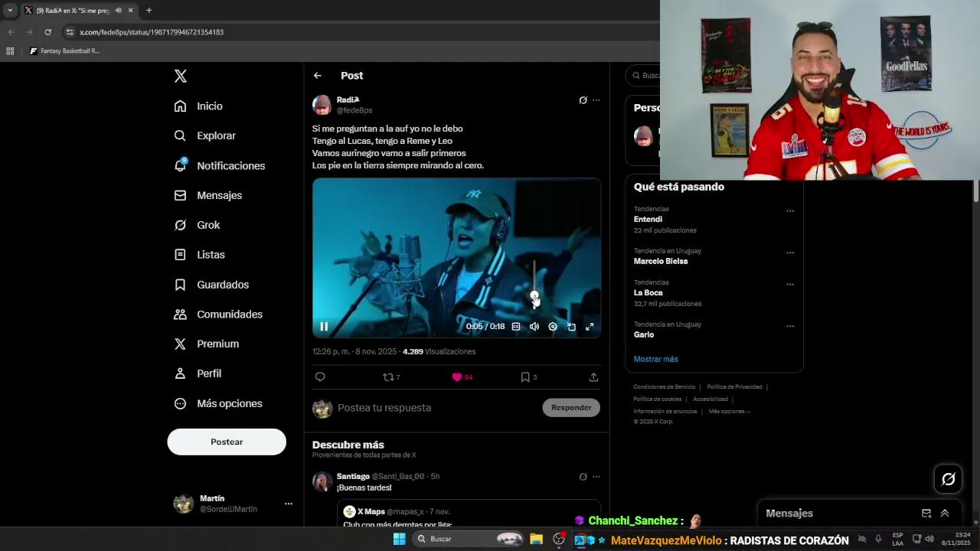Image resolution: width=980 pixels, height=551 pixels.
Task: Click the floating Grok button
Action: click(x=949, y=479)
